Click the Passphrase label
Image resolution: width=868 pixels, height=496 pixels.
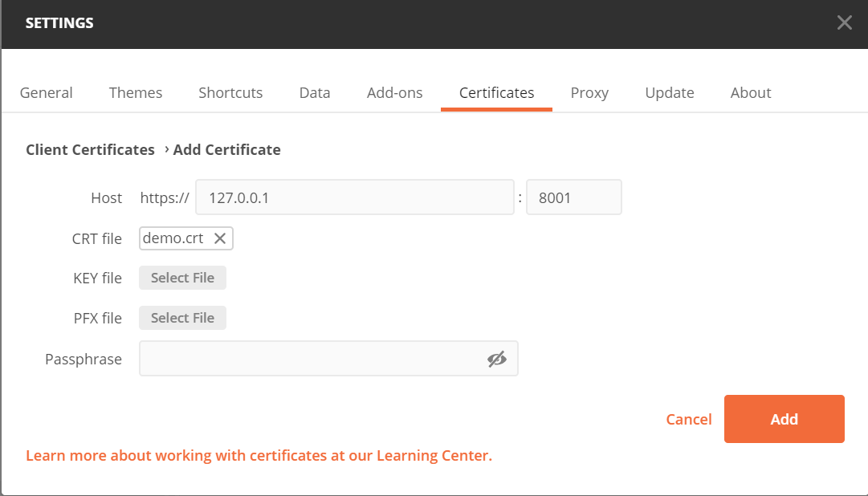click(84, 360)
